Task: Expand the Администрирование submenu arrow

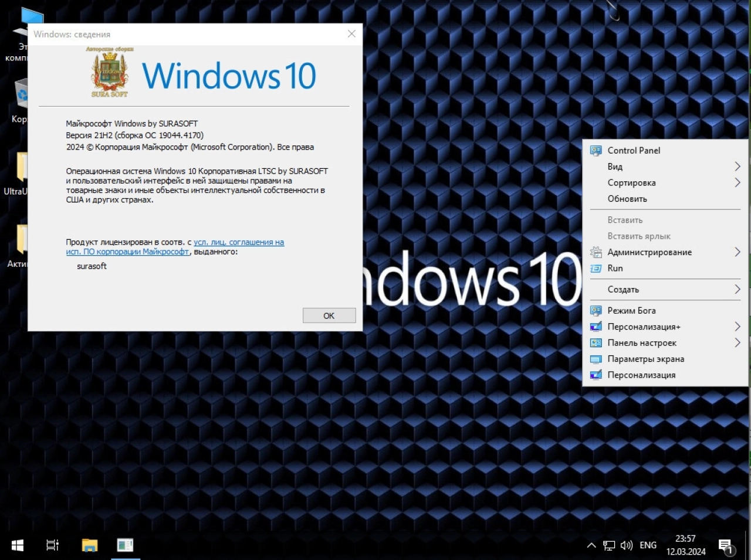Action: coord(738,252)
